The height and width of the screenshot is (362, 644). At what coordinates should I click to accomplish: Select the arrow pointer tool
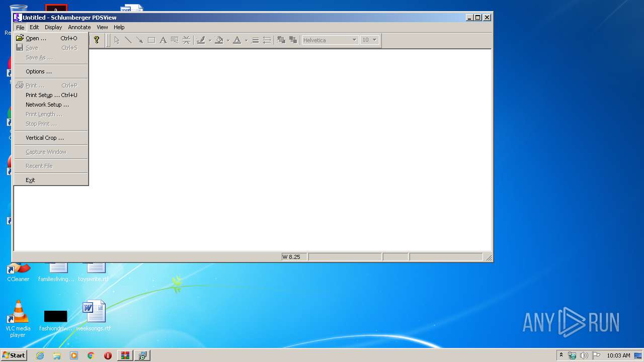click(117, 40)
